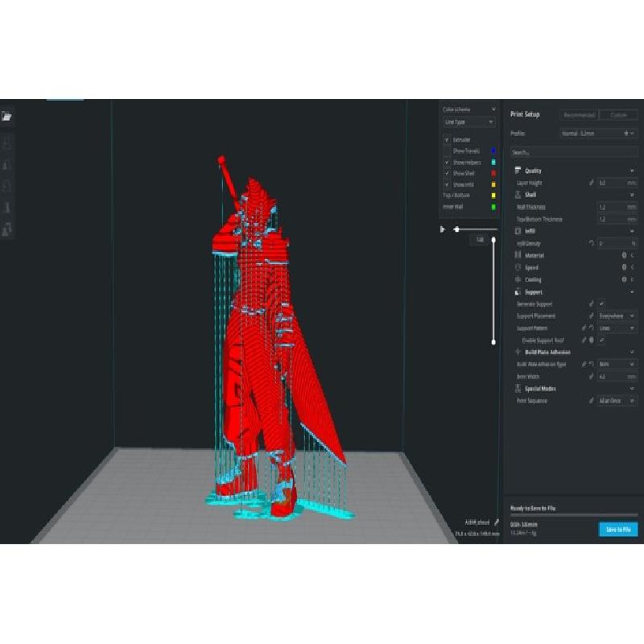
Task: Click the Save to File button
Action: (618, 530)
